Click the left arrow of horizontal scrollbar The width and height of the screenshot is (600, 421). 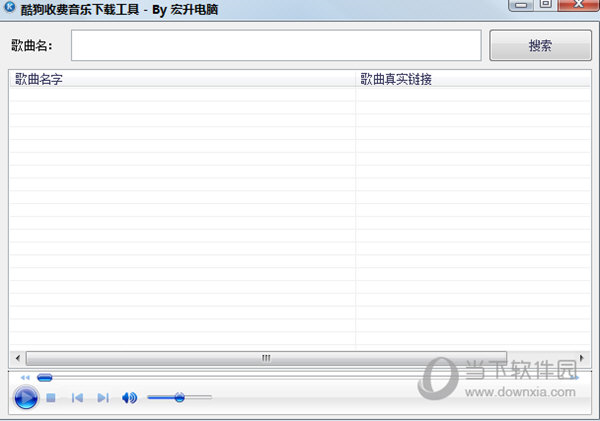click(x=18, y=358)
